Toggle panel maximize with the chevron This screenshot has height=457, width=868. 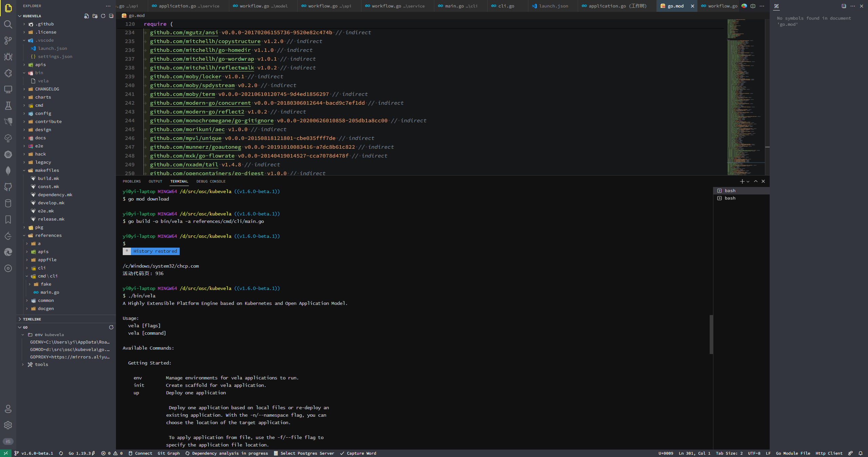click(x=756, y=182)
